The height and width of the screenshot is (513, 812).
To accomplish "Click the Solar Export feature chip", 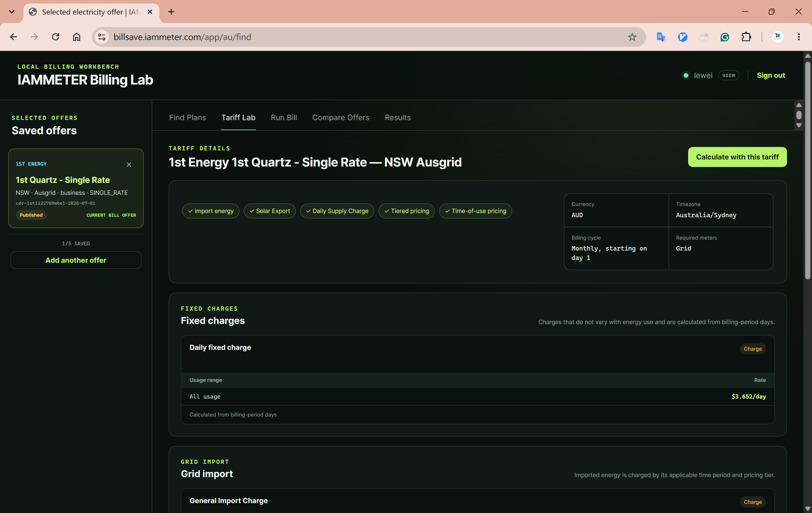I will coord(269,211).
